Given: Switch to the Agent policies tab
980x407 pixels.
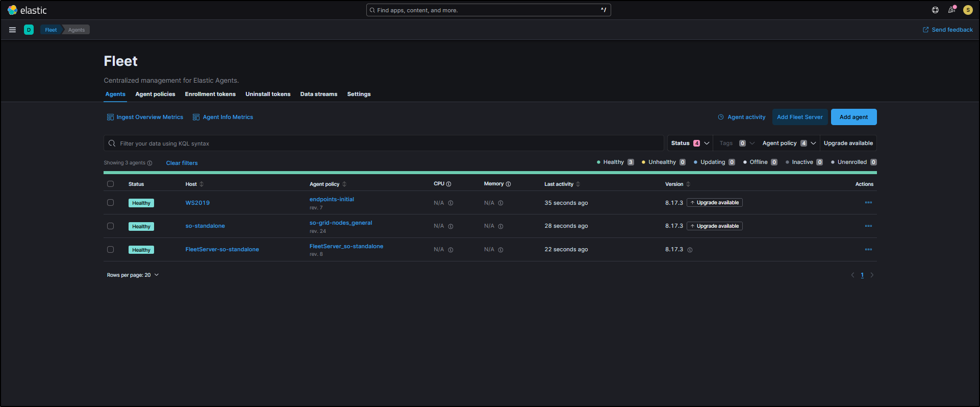Looking at the screenshot, I should (x=155, y=94).
